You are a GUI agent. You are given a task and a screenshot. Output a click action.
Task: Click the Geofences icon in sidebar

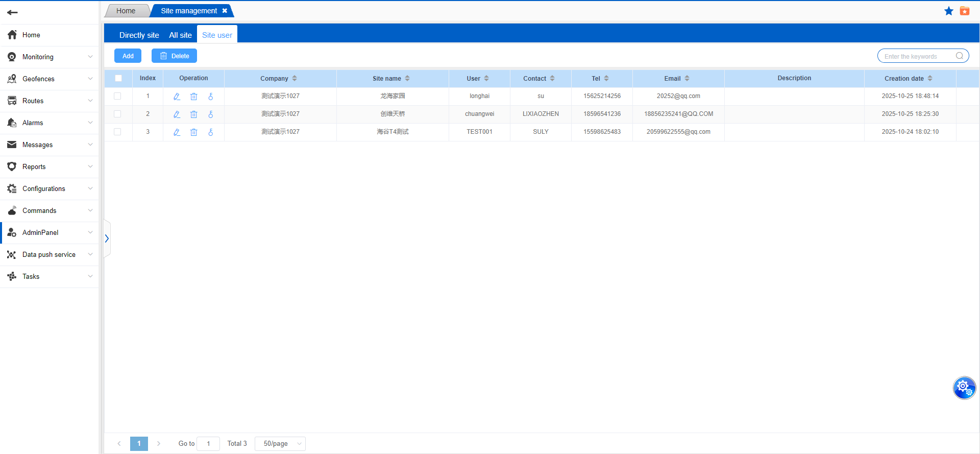pos(12,79)
